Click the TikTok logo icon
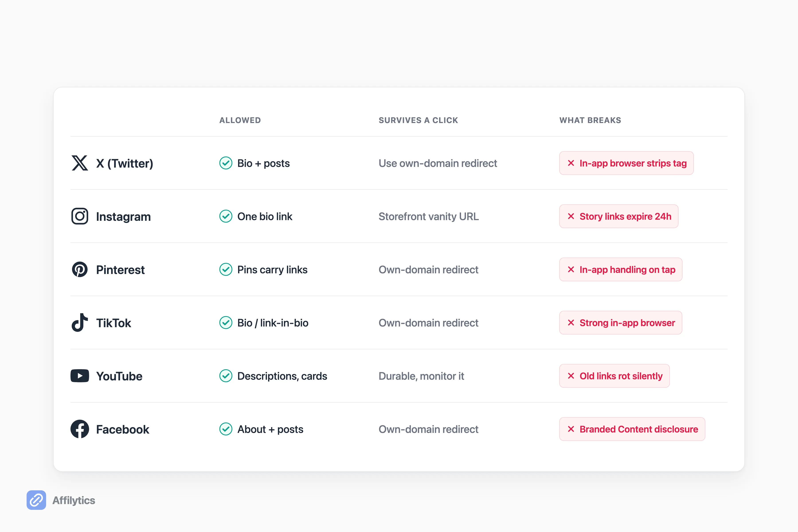 [80, 322]
